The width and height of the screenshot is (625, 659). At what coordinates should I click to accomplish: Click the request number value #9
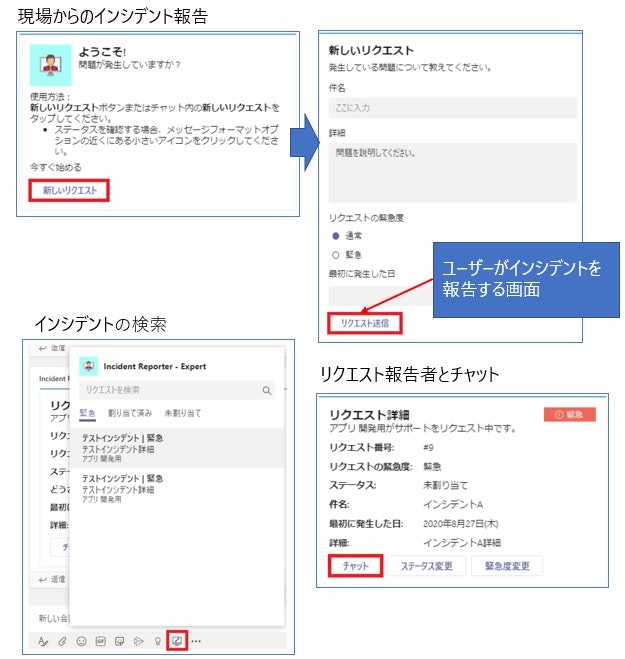(428, 447)
